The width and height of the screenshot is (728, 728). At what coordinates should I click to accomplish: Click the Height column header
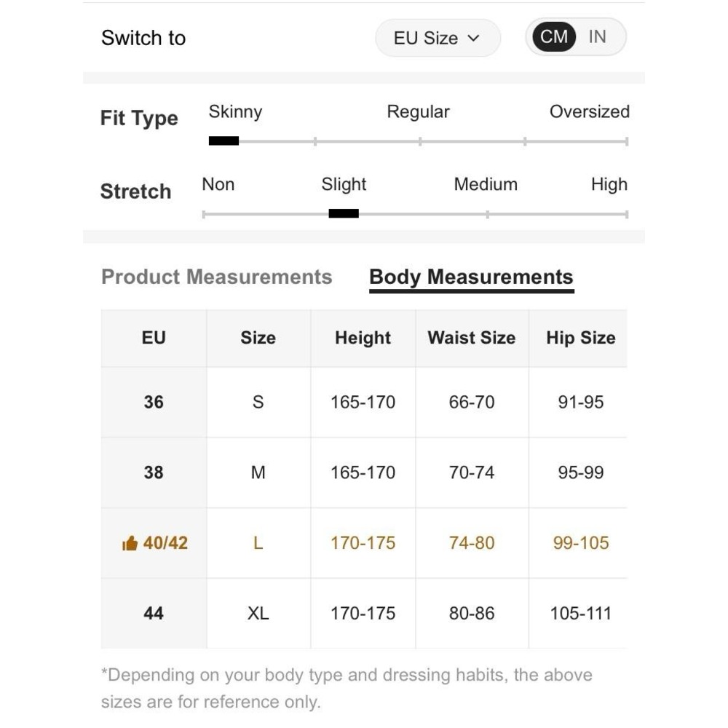pos(363,338)
